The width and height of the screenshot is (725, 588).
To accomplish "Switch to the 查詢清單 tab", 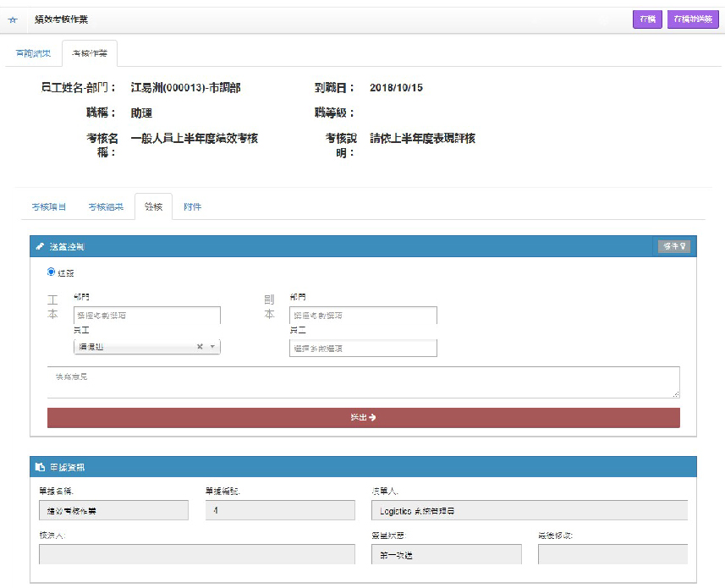I will pyautogui.click(x=33, y=52).
